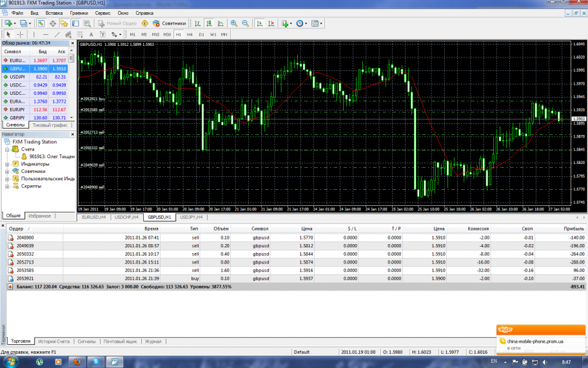588x368 pixels.
Task: Toggle chart auto scroll icon
Action: 259,23
